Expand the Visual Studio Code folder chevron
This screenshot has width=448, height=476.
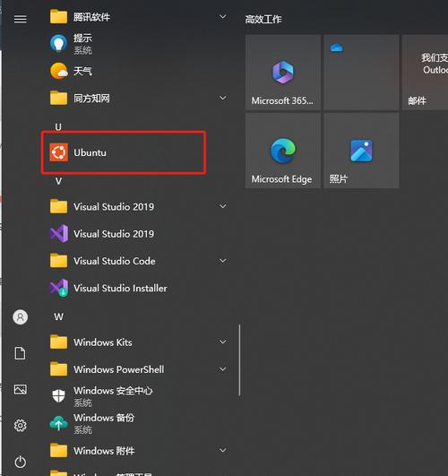[x=223, y=261]
